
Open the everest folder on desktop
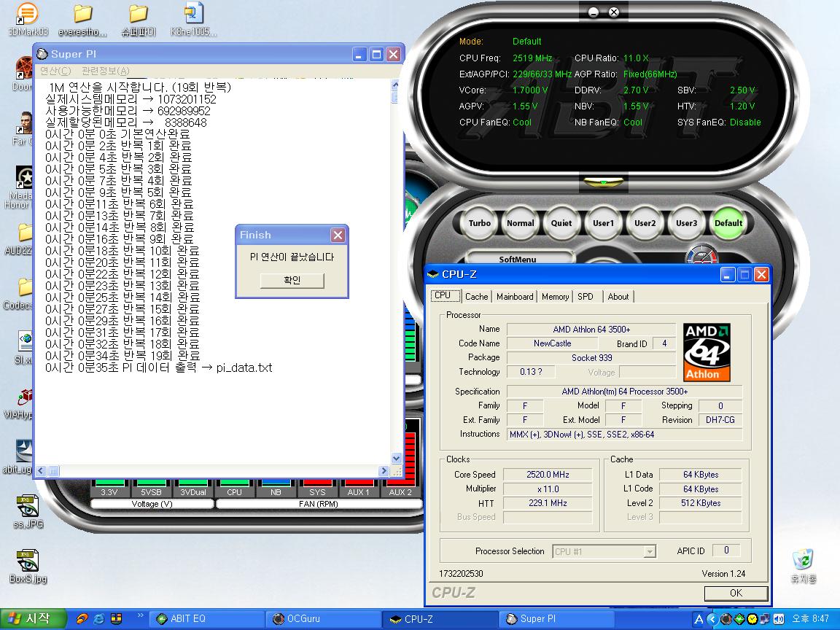tap(82, 20)
